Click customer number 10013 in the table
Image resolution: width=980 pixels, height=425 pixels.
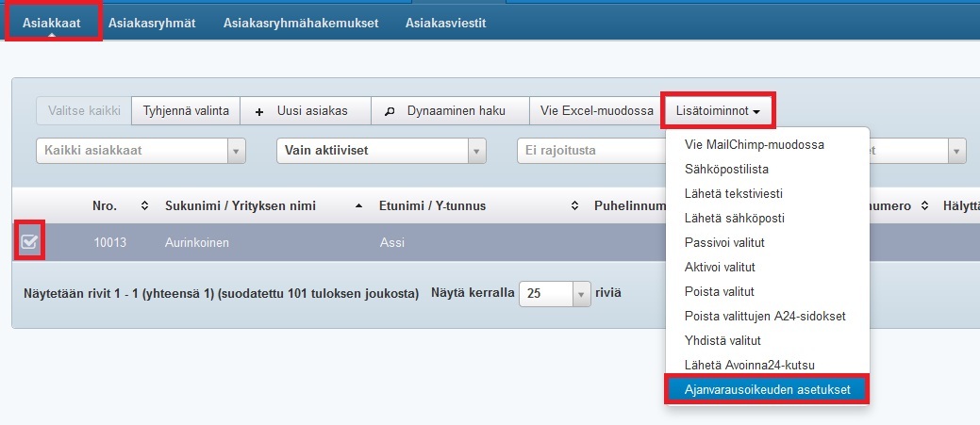point(109,243)
